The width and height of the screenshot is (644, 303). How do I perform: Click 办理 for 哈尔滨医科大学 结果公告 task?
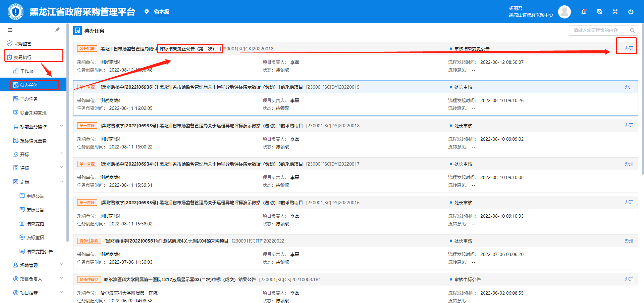[629, 279]
